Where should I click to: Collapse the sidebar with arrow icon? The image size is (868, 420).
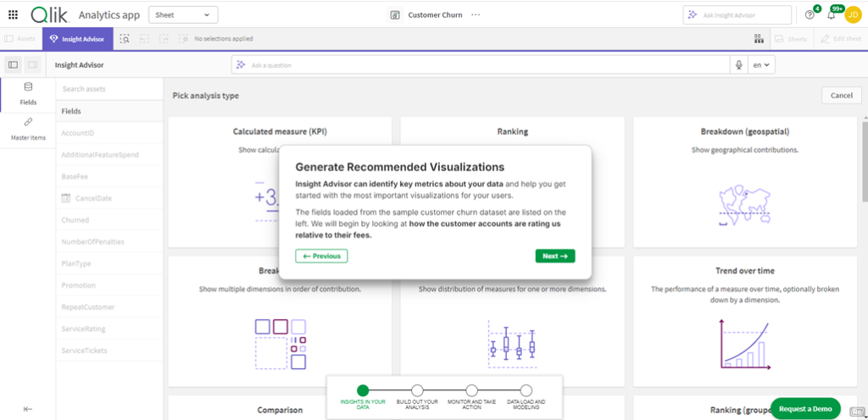[28, 409]
